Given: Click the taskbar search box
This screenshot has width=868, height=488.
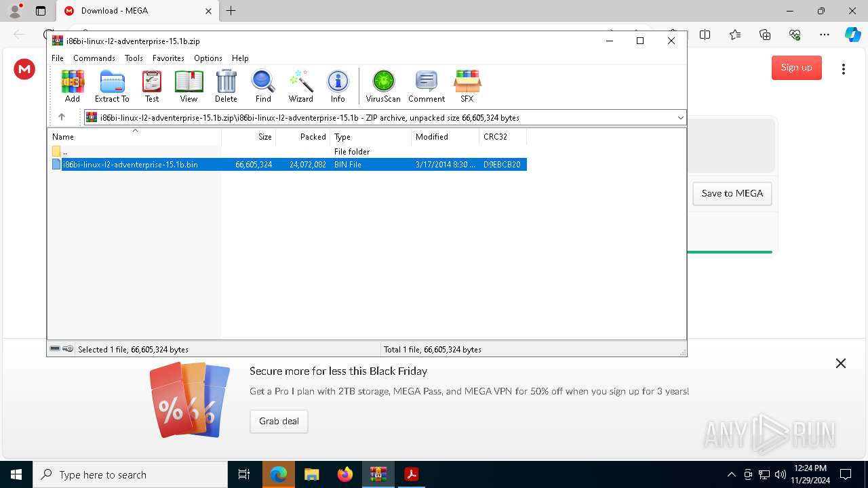Looking at the screenshot, I should point(130,474).
